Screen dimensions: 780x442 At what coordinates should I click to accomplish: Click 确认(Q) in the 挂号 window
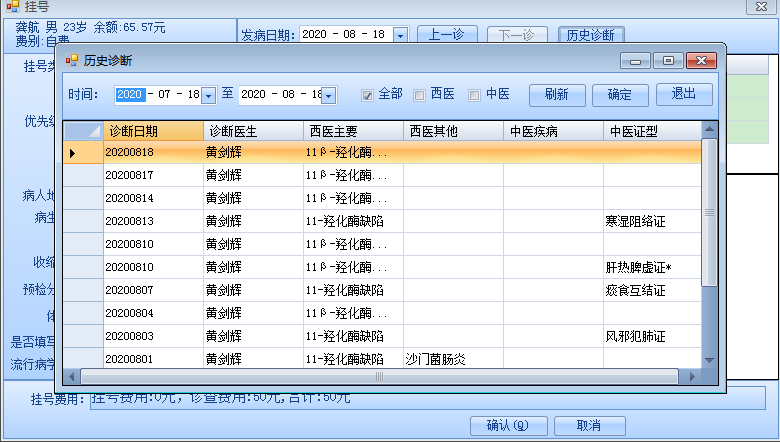coord(508,426)
